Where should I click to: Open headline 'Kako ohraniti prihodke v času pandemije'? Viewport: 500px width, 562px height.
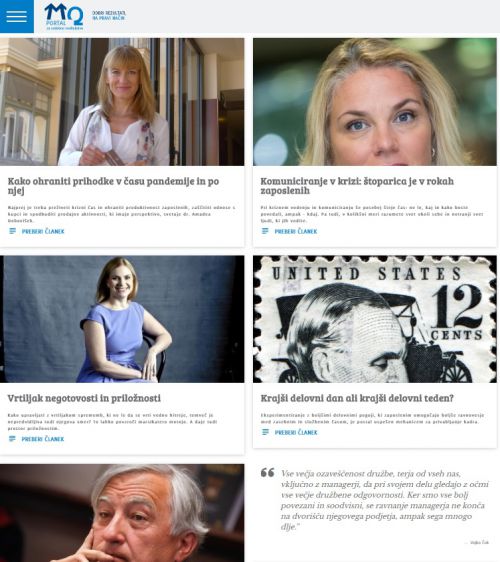pyautogui.click(x=113, y=186)
